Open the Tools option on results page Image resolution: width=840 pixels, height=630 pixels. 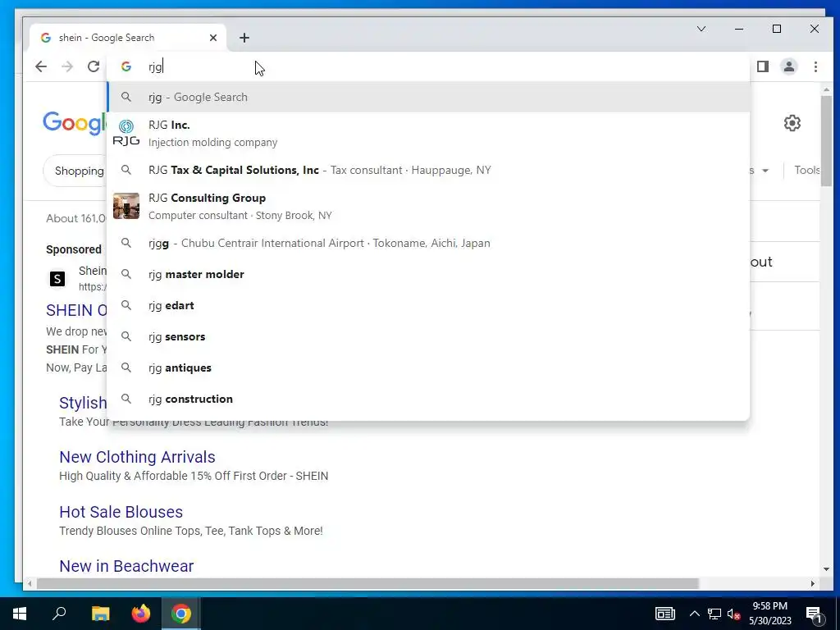tap(807, 170)
